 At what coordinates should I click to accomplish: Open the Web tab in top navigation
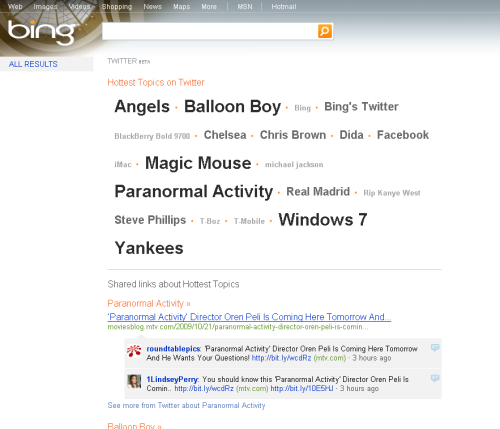tap(15, 7)
